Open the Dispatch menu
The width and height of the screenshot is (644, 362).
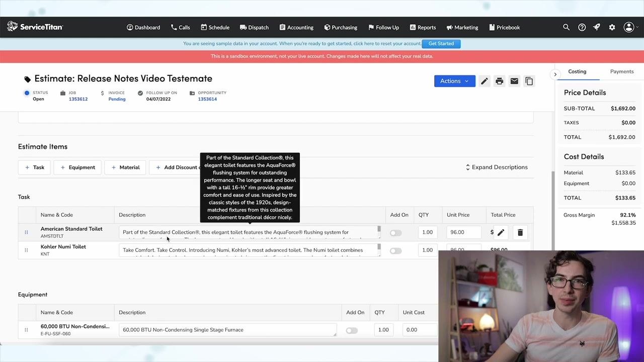(x=254, y=27)
